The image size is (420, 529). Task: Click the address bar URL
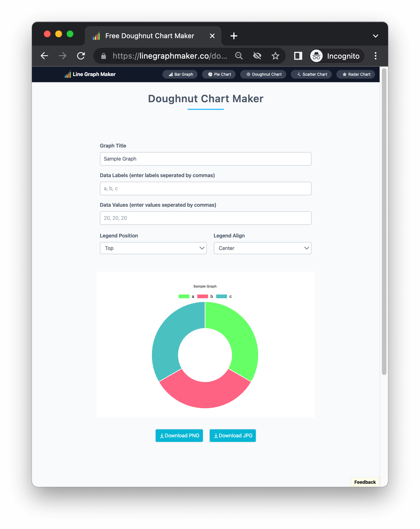[x=170, y=56]
